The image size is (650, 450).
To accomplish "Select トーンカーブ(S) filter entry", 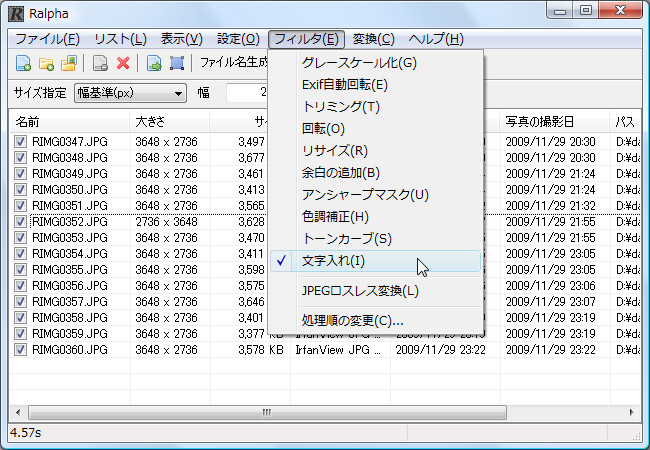I will pyautogui.click(x=375, y=239).
